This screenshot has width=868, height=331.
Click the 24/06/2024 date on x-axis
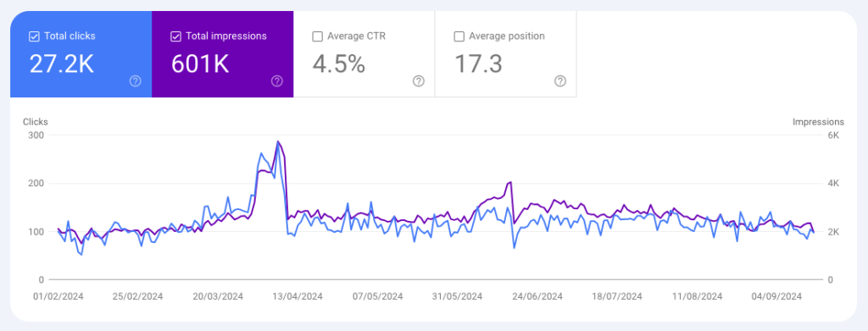tap(537, 296)
